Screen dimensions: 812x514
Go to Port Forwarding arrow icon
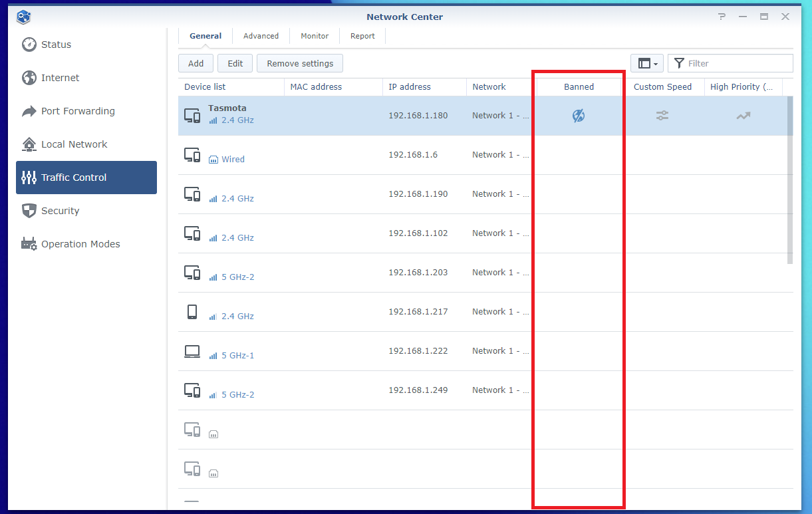(x=29, y=111)
